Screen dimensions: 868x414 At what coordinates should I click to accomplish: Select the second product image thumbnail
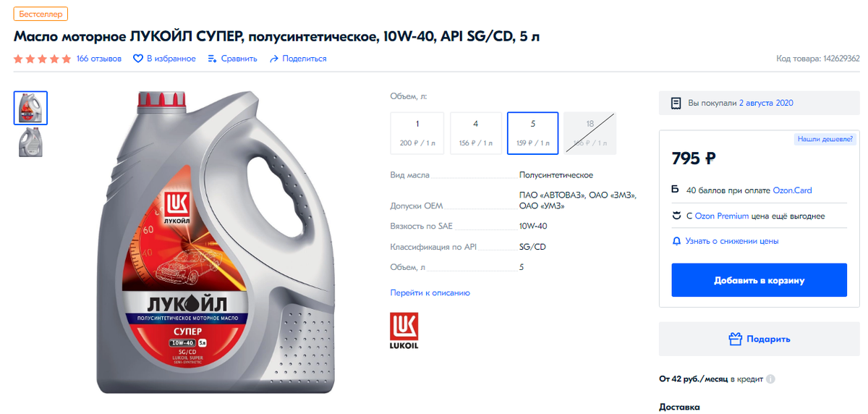coord(30,142)
